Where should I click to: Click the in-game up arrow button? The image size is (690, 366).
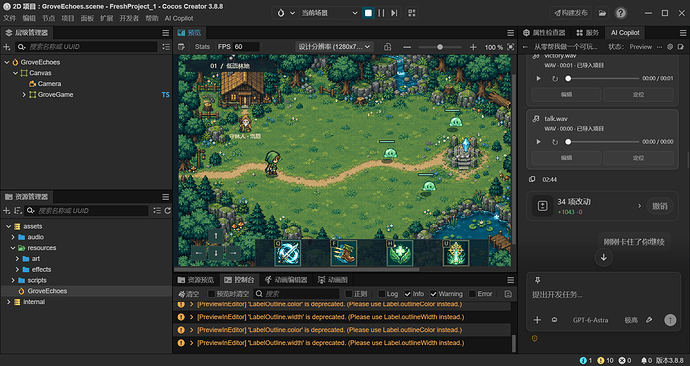click(x=216, y=236)
